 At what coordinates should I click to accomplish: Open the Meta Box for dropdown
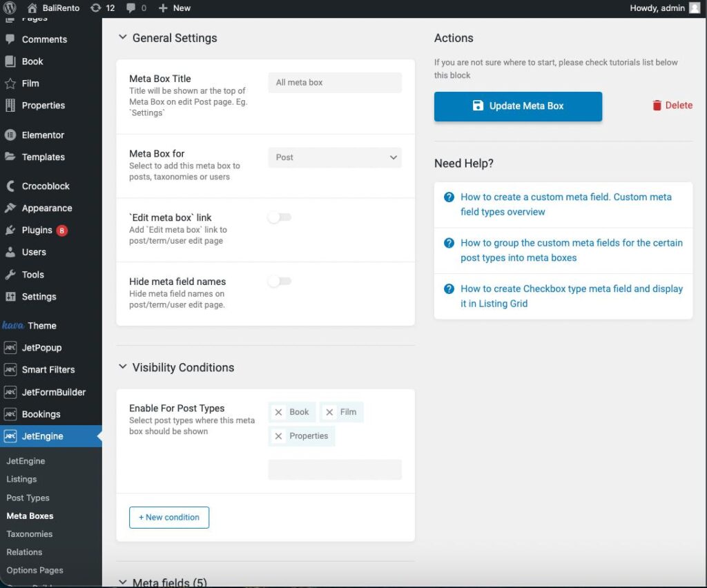click(334, 157)
